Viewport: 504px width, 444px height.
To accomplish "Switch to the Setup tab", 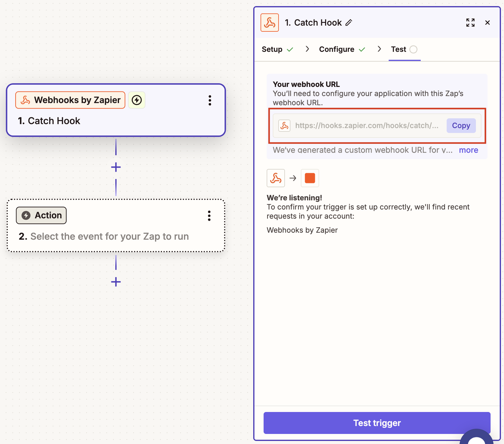I will 272,49.
